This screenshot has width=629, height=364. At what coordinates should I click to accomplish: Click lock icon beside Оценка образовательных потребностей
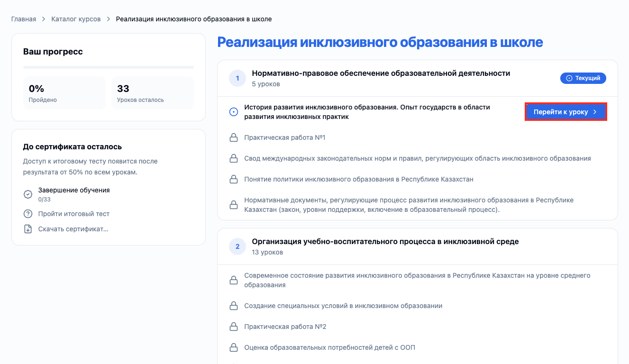click(233, 347)
